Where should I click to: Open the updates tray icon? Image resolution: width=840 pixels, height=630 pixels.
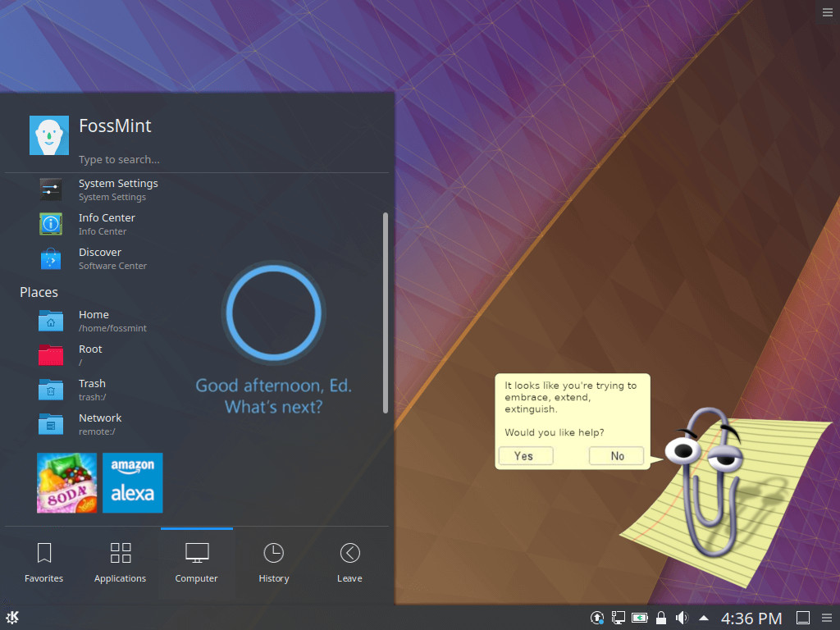597,619
